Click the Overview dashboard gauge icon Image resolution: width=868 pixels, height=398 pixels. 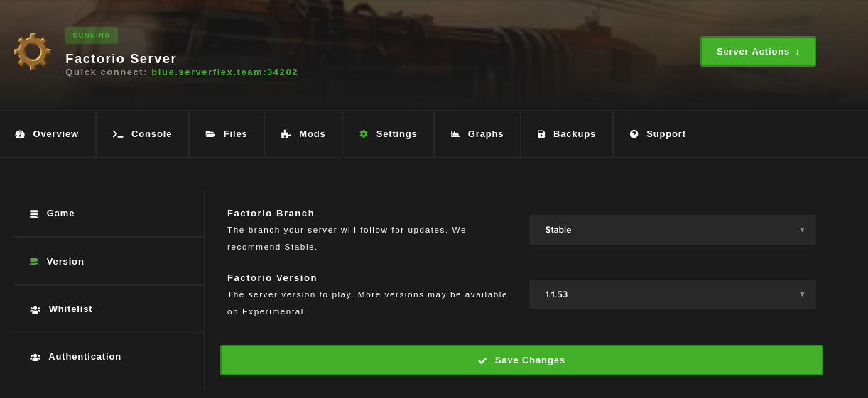click(20, 134)
